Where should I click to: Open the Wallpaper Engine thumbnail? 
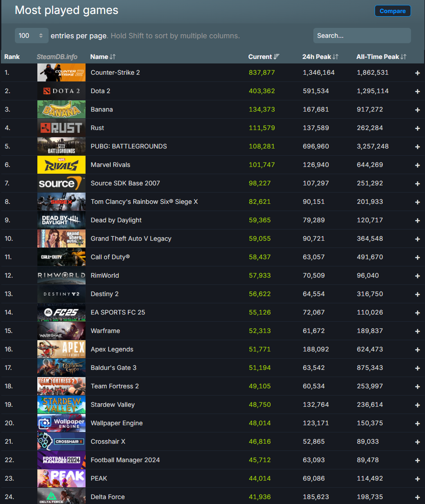61,423
